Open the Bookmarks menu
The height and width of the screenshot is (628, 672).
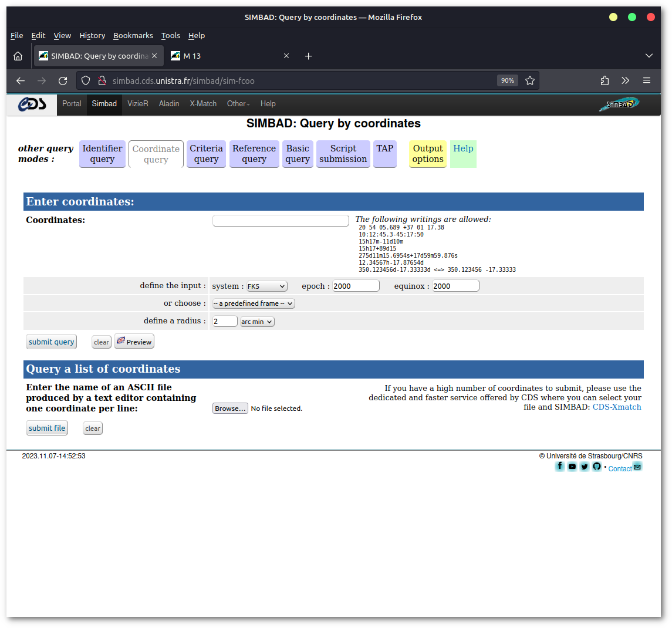[x=133, y=36]
